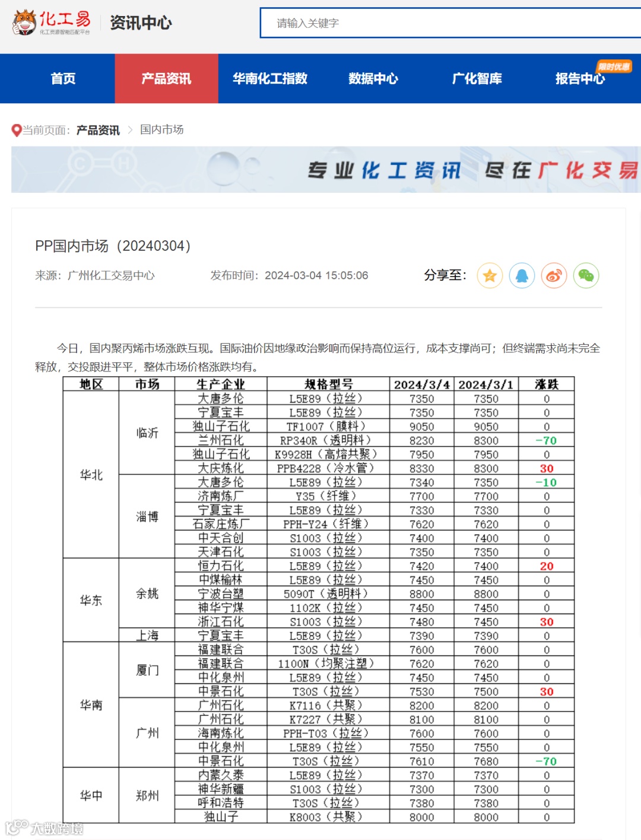Viewport: 641px width, 840px height.
Task: Click the 呼和浩特 company cell
Action: (x=221, y=803)
